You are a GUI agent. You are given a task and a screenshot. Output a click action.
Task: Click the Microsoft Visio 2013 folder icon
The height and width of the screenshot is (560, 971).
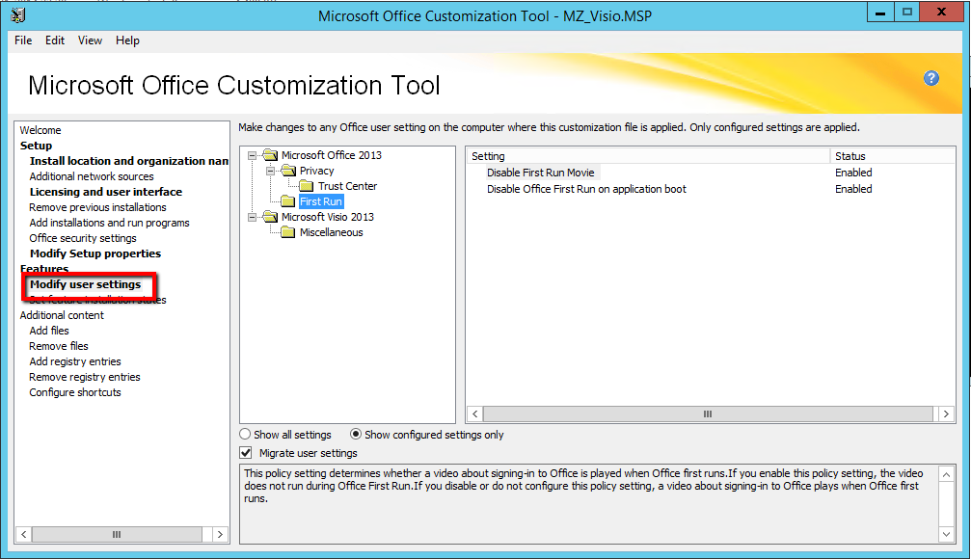tap(270, 217)
